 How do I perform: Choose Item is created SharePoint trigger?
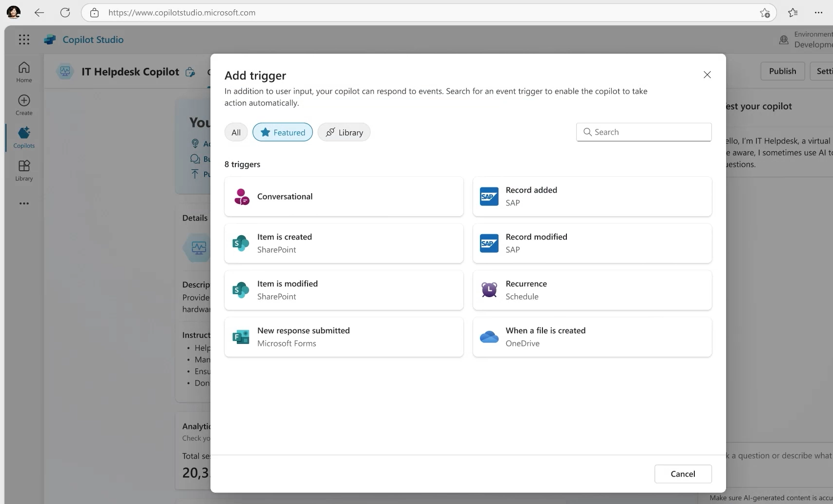344,243
